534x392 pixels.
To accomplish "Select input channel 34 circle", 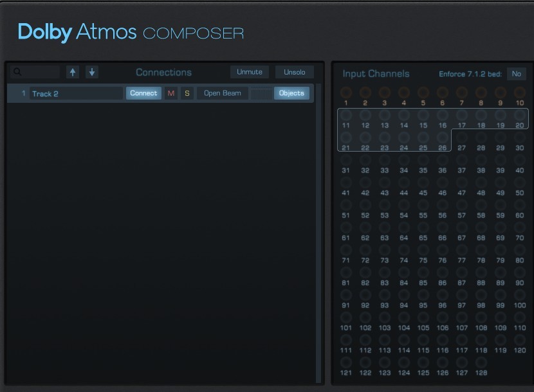I will [404, 160].
